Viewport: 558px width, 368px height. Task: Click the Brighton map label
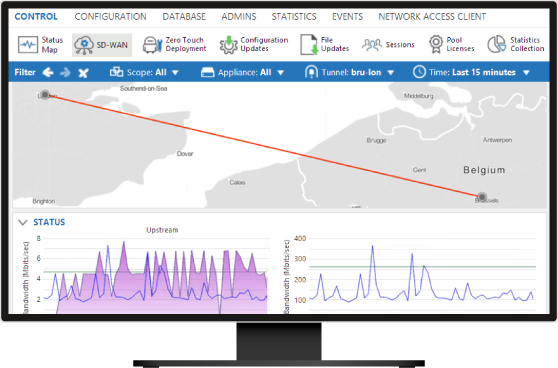tap(44, 201)
